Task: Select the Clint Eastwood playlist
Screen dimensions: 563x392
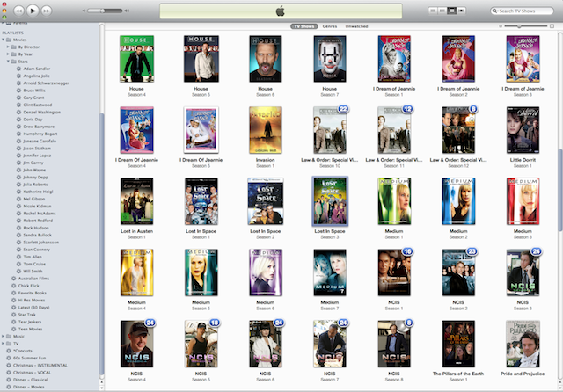Action: coord(37,105)
